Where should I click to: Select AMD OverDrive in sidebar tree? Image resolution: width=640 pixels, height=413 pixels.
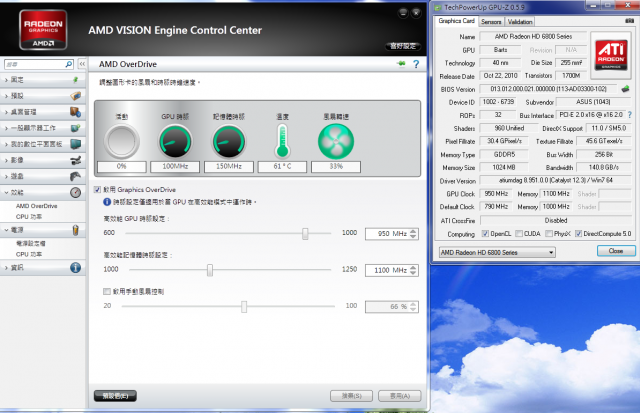(36, 206)
